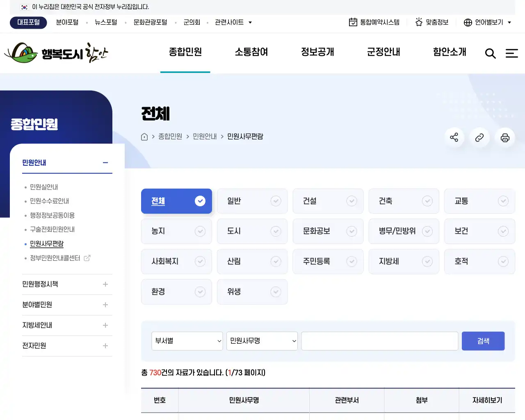The image size is (525, 420).
Task: Click the home icon in breadcrumb
Action: click(x=144, y=137)
